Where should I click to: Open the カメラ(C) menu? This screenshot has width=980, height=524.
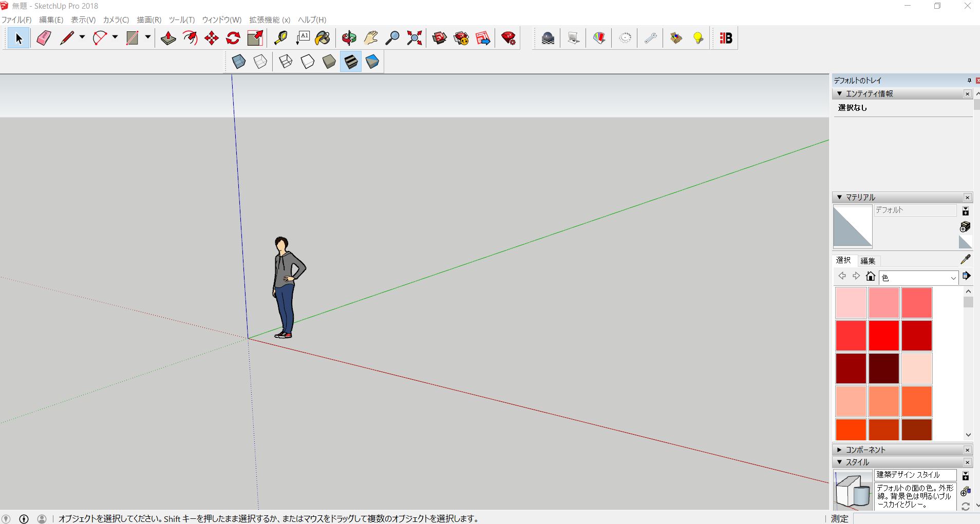coord(116,20)
